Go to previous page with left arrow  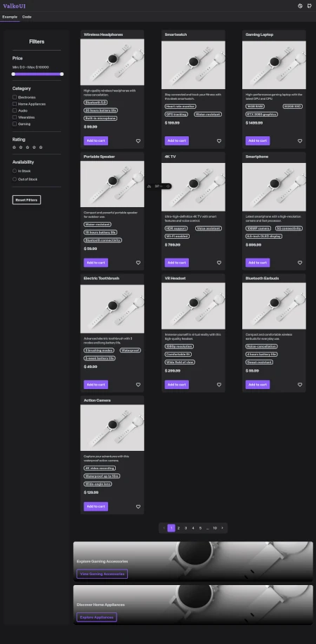coord(164,527)
